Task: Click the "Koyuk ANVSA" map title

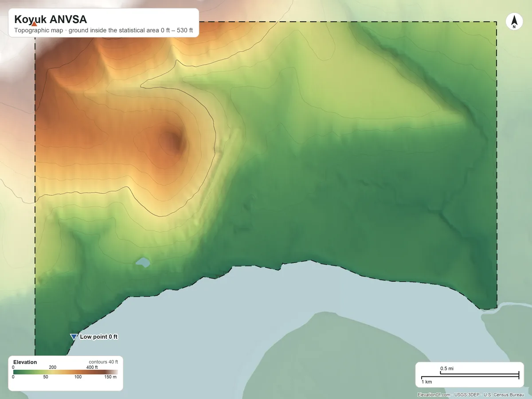Action: (x=51, y=20)
